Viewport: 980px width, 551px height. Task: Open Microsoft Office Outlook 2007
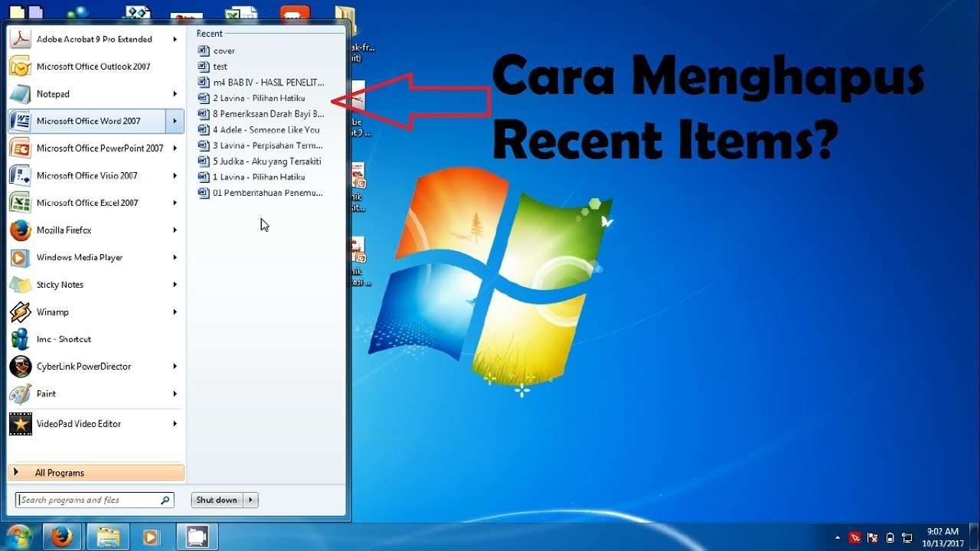click(x=96, y=67)
